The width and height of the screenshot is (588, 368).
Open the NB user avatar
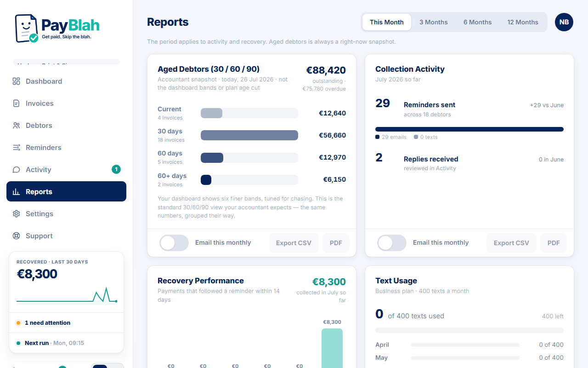click(564, 22)
